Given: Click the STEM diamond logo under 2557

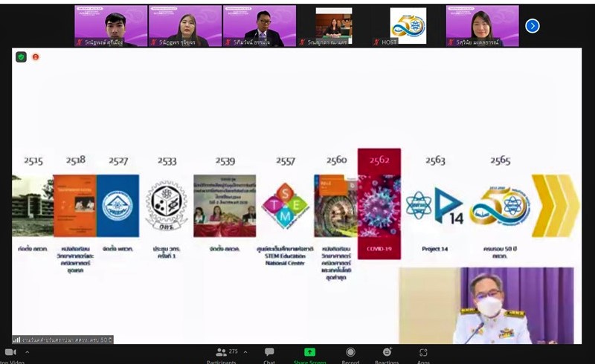Looking at the screenshot, I should coord(286,206).
